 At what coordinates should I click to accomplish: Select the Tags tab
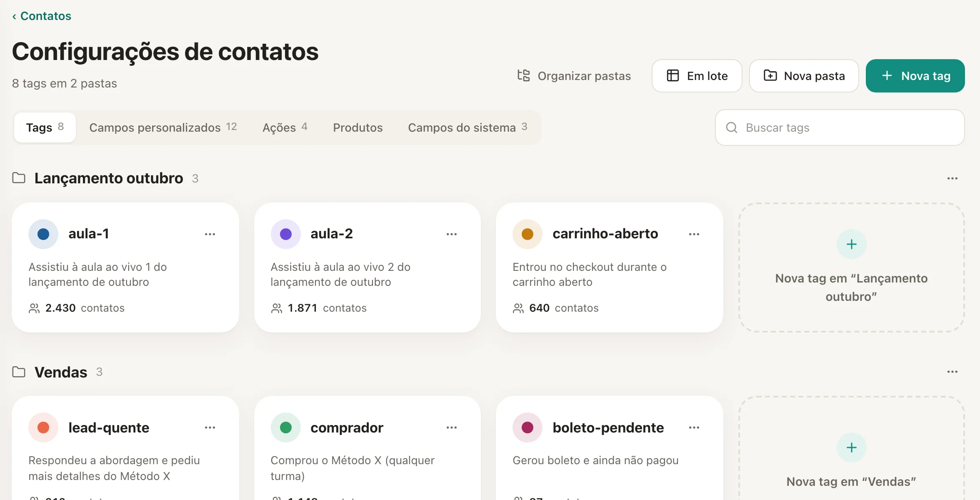tap(45, 127)
